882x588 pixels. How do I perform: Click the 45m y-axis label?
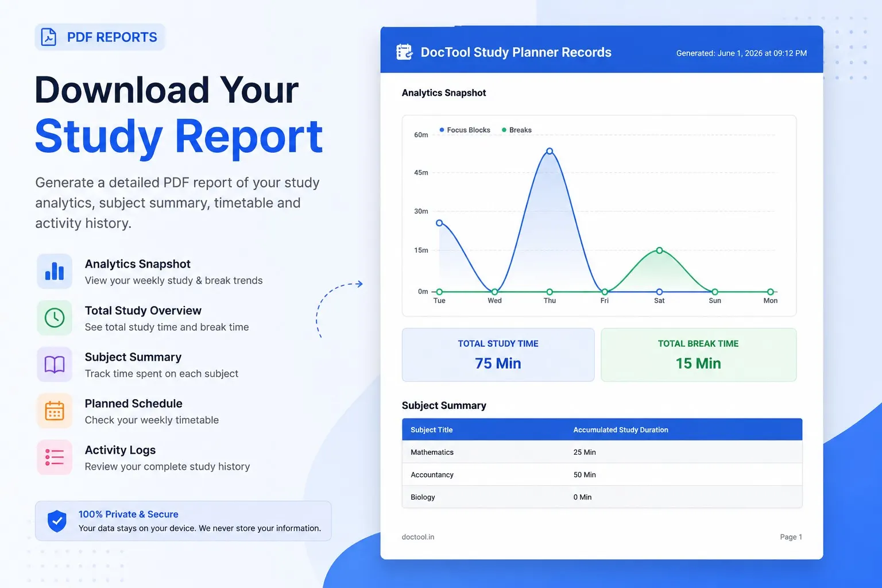click(421, 173)
